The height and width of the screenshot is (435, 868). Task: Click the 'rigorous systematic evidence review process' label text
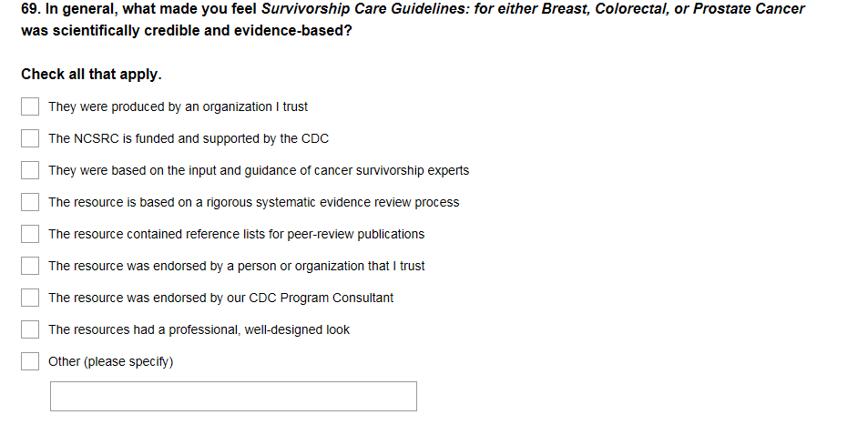[x=253, y=203]
